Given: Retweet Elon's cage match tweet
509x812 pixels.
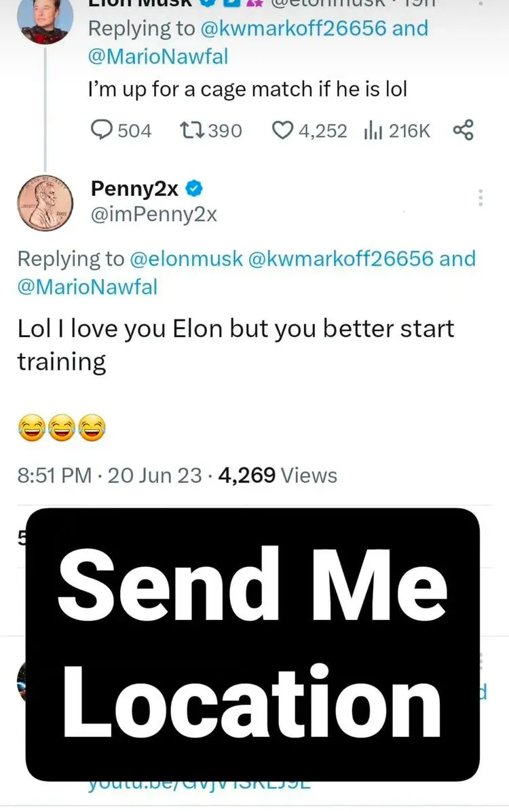Looking at the screenshot, I should click(x=192, y=130).
